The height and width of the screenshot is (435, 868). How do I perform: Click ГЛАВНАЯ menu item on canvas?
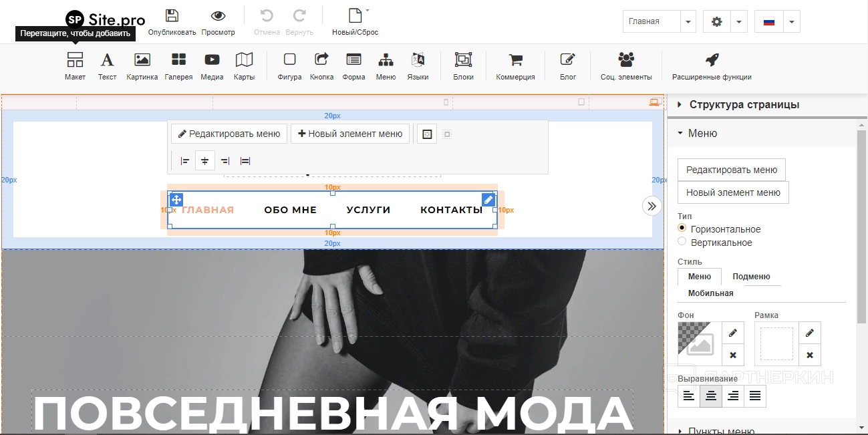[x=208, y=210]
